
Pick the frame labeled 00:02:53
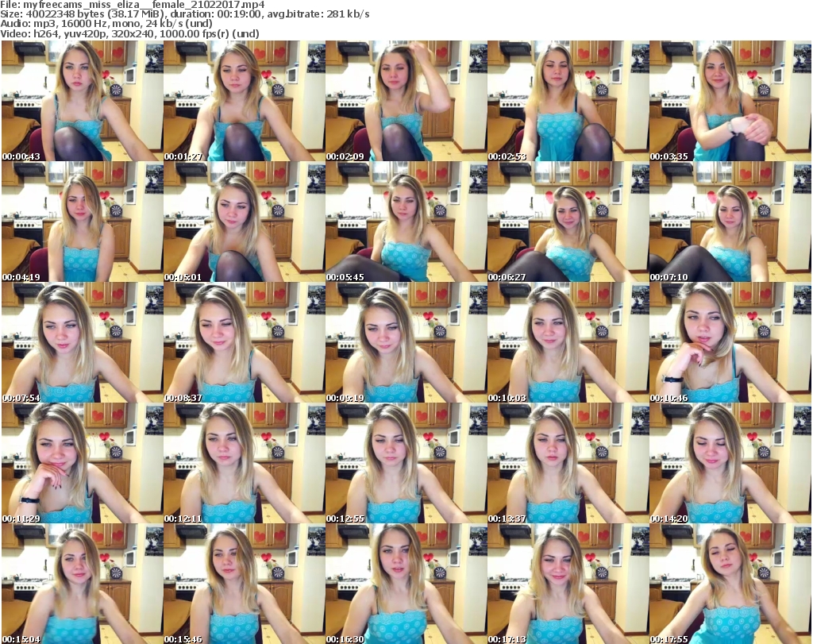tap(568, 101)
